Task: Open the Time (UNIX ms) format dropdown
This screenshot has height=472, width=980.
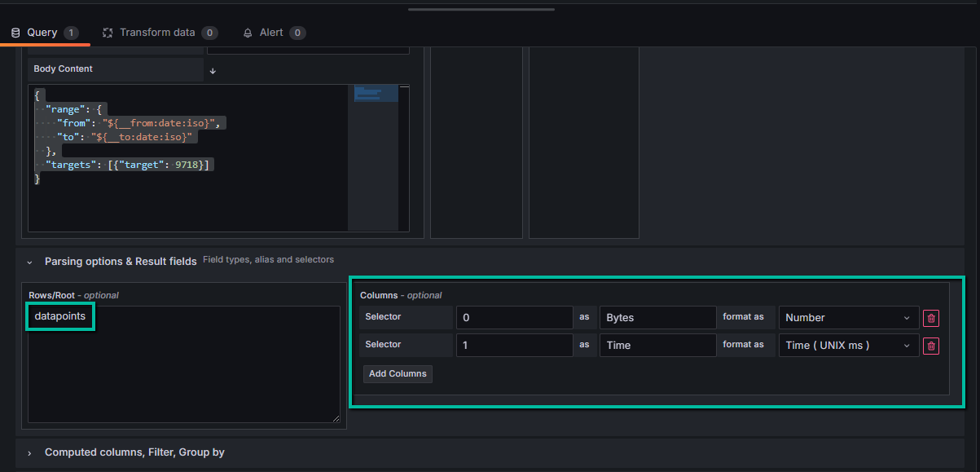Action: point(848,346)
